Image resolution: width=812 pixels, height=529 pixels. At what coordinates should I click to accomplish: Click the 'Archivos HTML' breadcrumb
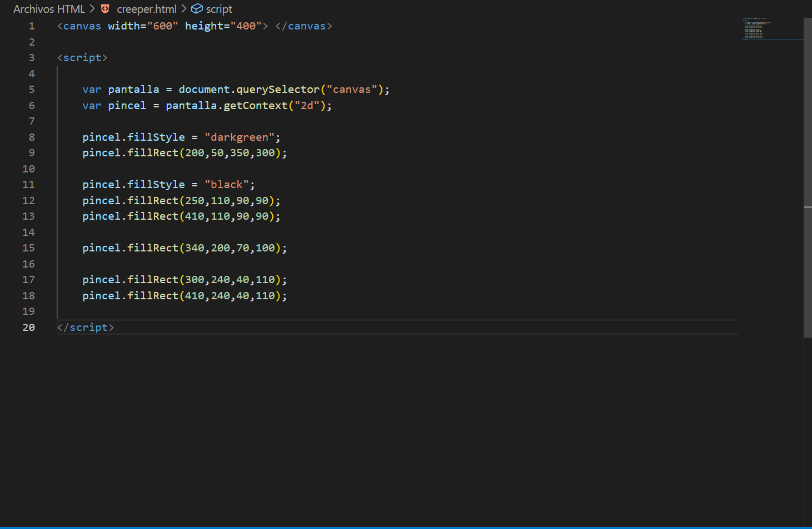[49, 9]
